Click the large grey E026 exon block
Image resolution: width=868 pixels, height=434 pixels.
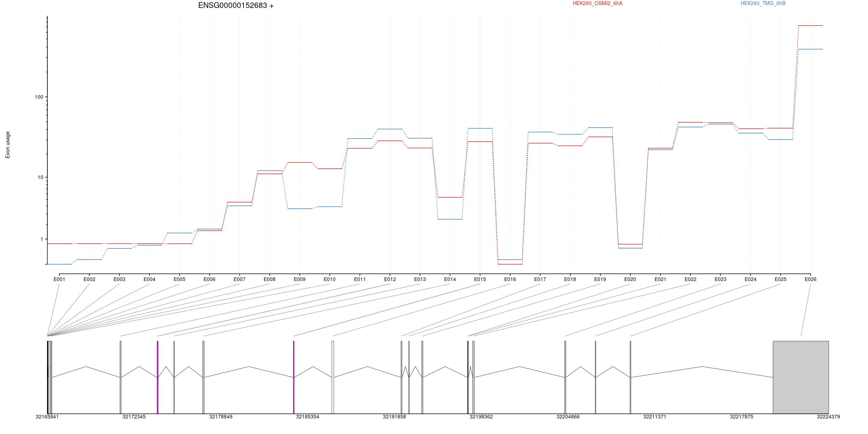coord(801,377)
